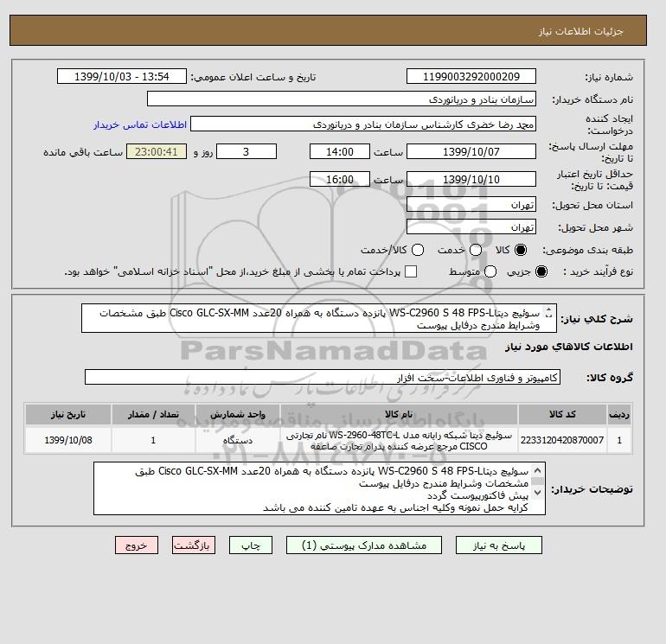Click delivery province field 'تهران'
Viewport: 666px width, 644px height.
coord(471,205)
